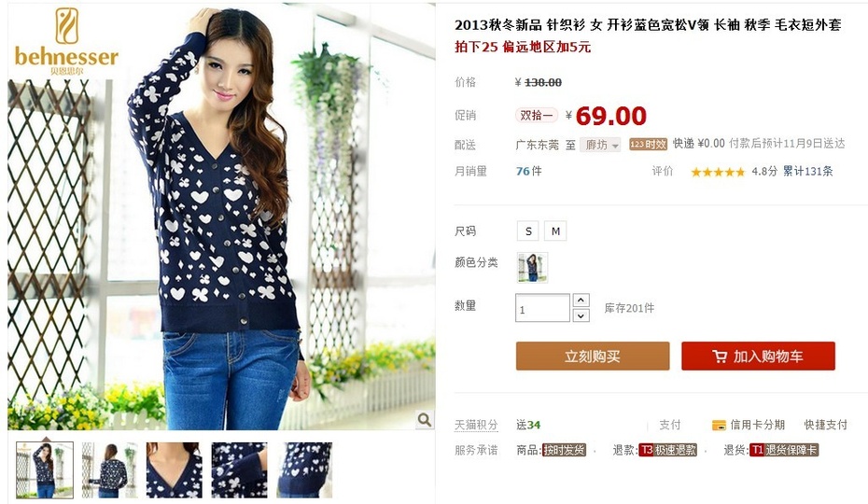
Task: Show the back view thumbnail
Action: point(109,470)
